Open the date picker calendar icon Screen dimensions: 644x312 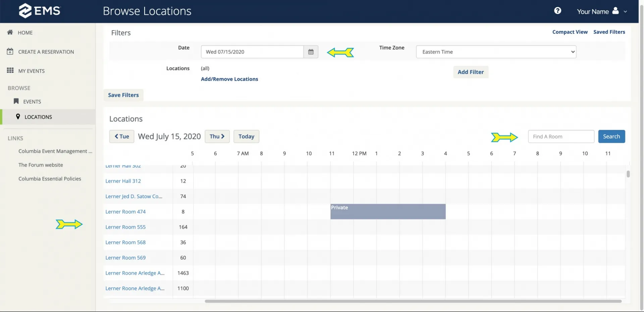311,52
